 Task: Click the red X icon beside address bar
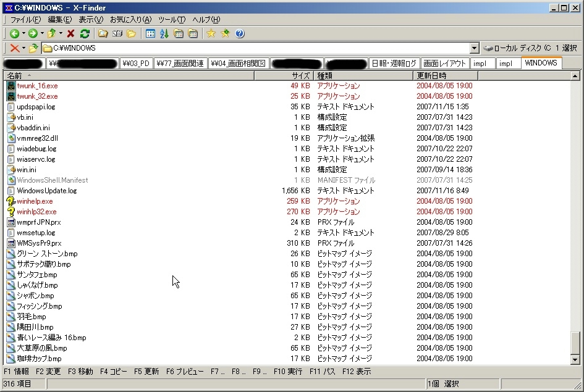(x=15, y=48)
